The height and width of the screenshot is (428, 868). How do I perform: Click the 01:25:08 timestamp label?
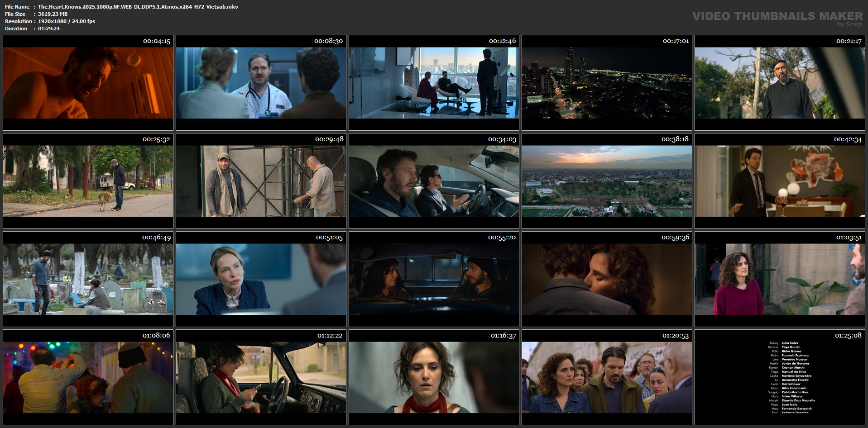pos(848,335)
